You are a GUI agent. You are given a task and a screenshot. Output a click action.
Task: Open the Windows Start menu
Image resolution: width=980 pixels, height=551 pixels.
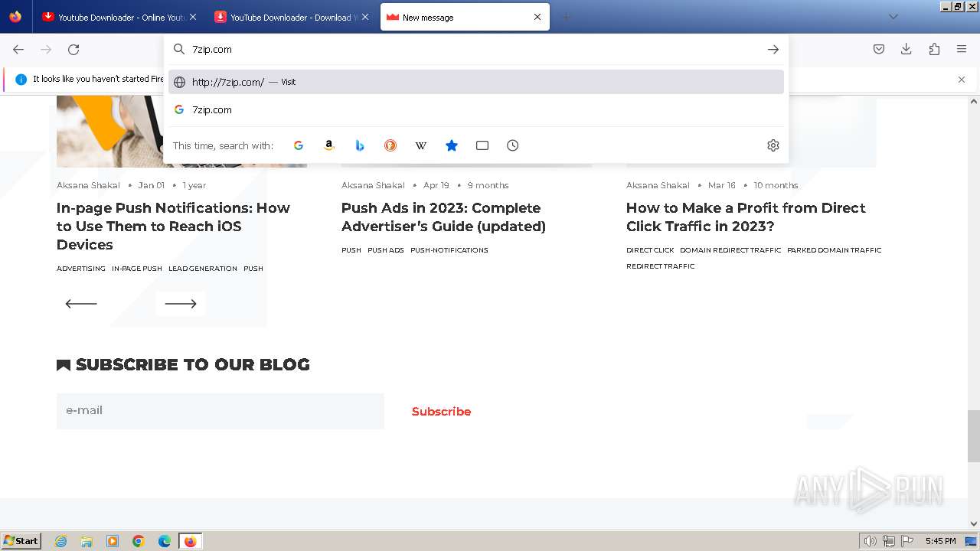(x=21, y=541)
